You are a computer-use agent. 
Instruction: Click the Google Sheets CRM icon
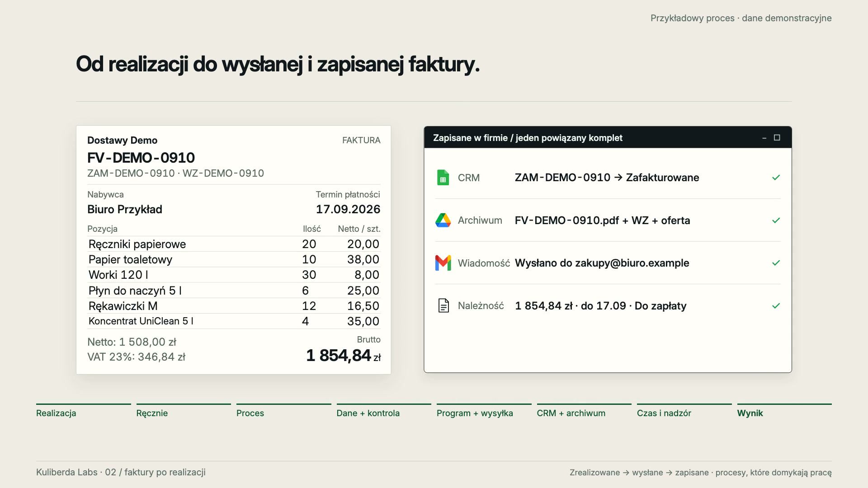click(x=443, y=178)
